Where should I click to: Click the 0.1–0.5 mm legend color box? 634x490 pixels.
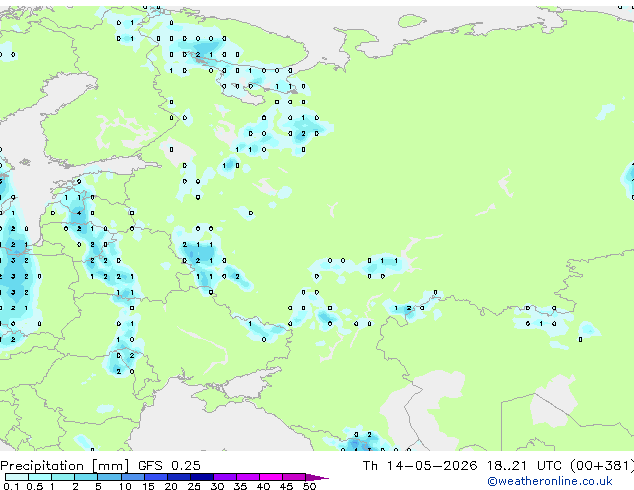coord(17,477)
